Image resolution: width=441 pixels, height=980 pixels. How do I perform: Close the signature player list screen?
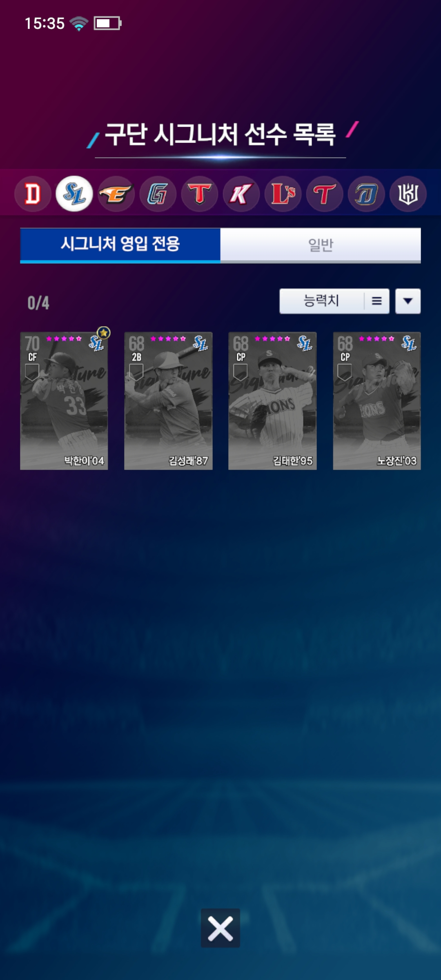pyautogui.click(x=220, y=928)
